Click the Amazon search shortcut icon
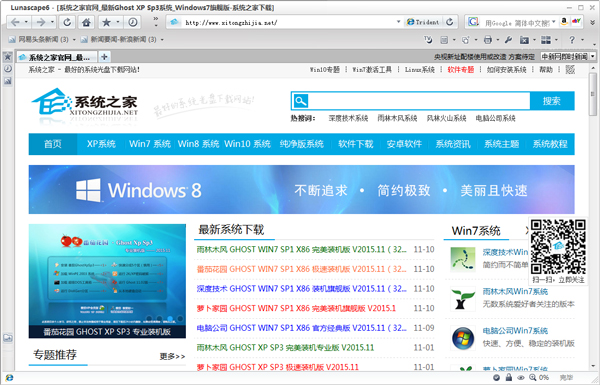The image size is (600, 385). pos(564,21)
